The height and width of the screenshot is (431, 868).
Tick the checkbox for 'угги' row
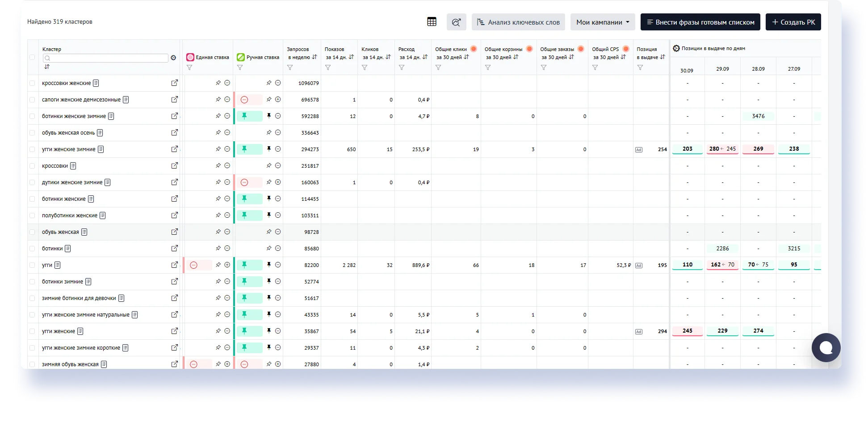pos(32,265)
